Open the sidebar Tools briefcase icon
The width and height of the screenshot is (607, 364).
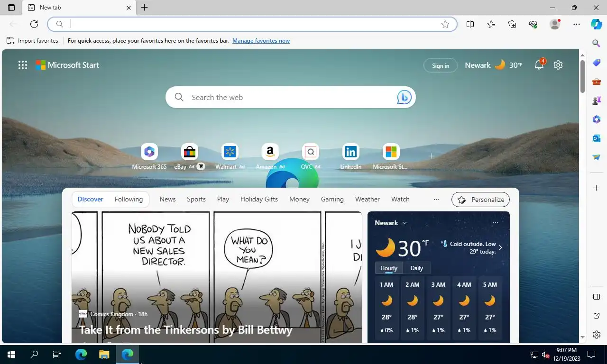coord(597,82)
